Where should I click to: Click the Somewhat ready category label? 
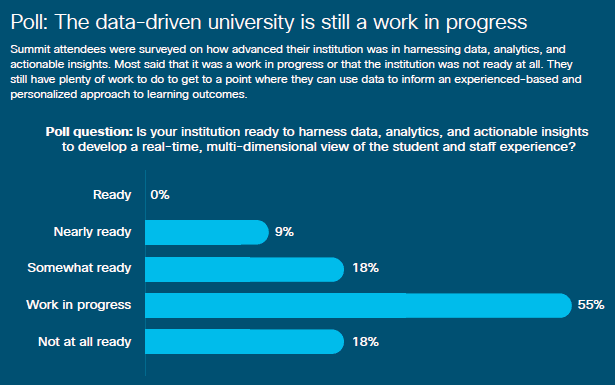pos(79,268)
